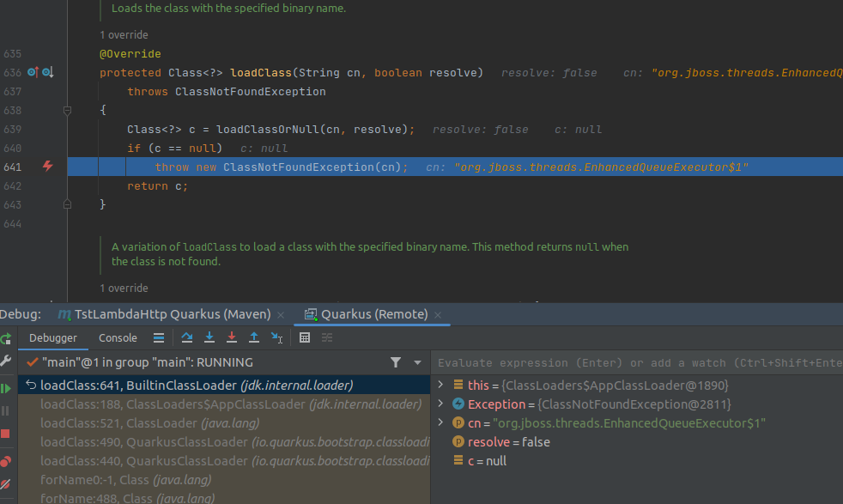The height and width of the screenshot is (504, 843).
Task: Click Step Out blue up arrow
Action: [x=254, y=337]
